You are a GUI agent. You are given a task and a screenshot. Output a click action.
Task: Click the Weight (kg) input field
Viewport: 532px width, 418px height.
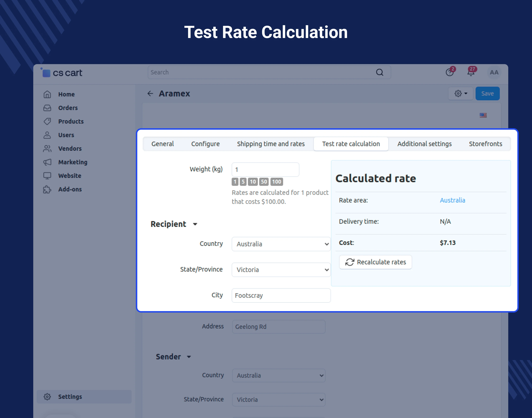[265, 170]
